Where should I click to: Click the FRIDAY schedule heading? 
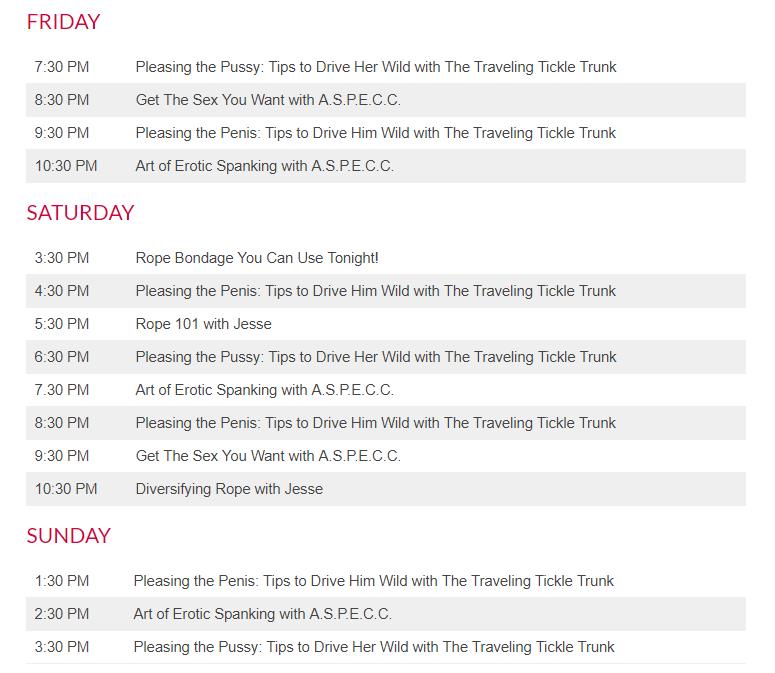(63, 21)
